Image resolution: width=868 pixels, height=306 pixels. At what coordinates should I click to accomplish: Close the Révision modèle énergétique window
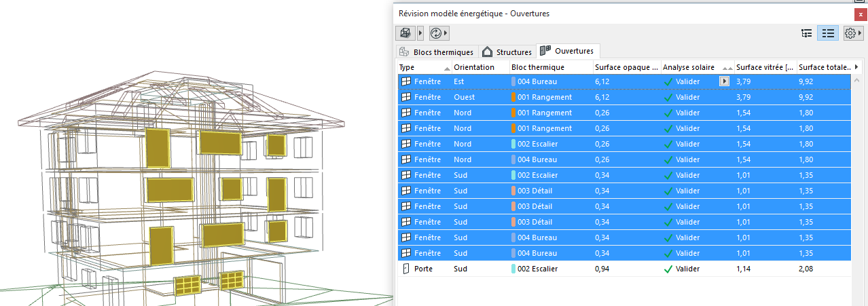coord(861,13)
